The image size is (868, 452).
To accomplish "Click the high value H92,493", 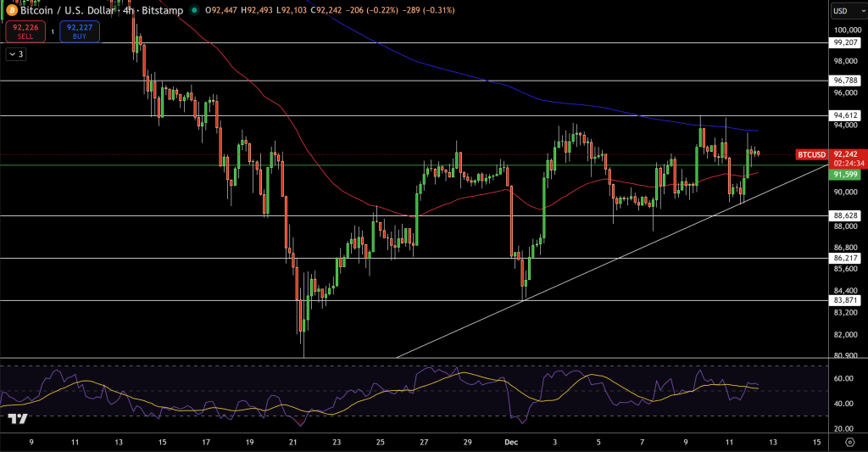I will coord(257,10).
